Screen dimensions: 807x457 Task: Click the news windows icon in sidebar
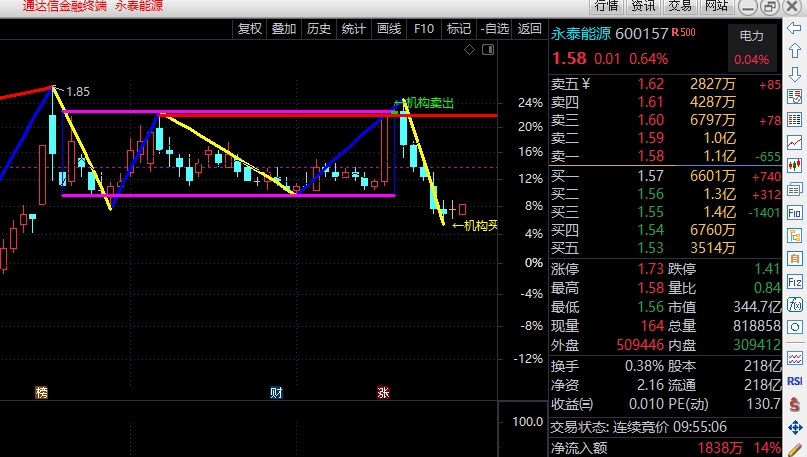pyautogui.click(x=795, y=189)
